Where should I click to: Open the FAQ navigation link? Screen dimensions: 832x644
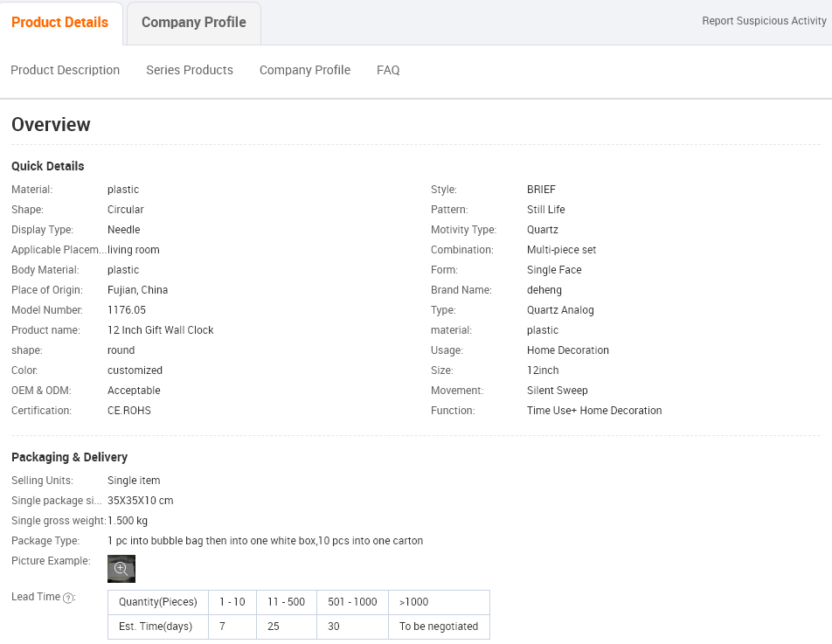(x=388, y=70)
